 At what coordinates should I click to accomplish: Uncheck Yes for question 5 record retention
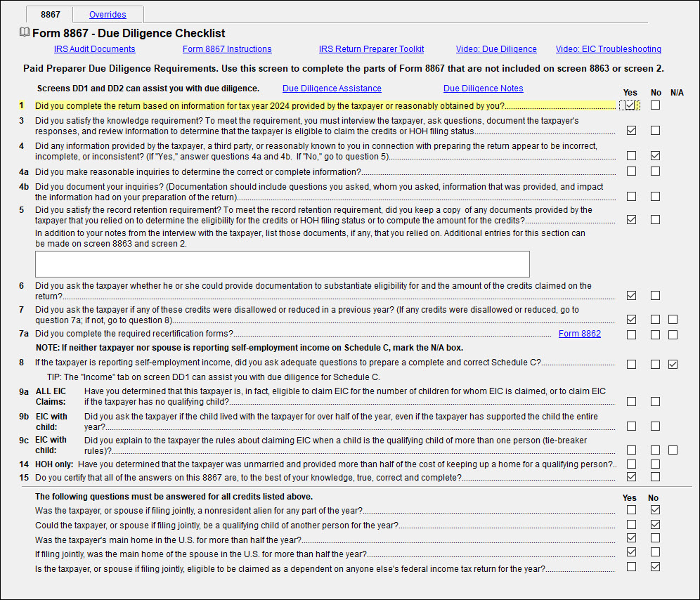631,220
